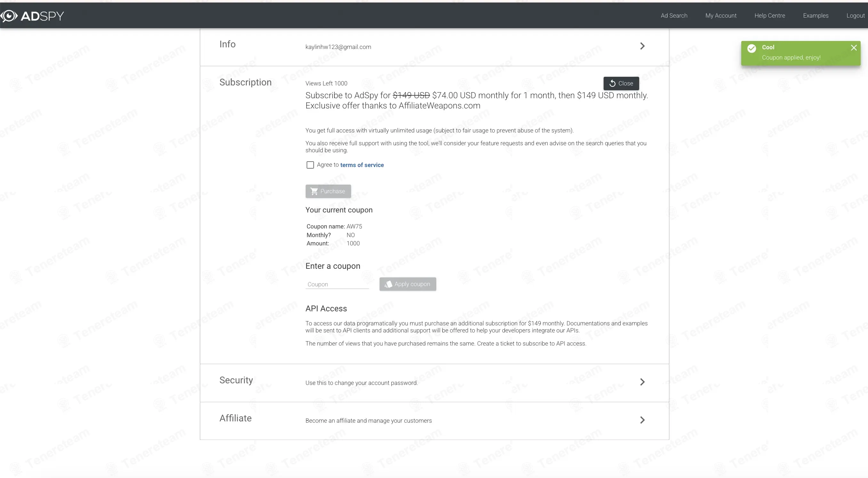Expand the Info section chevron

click(x=642, y=46)
